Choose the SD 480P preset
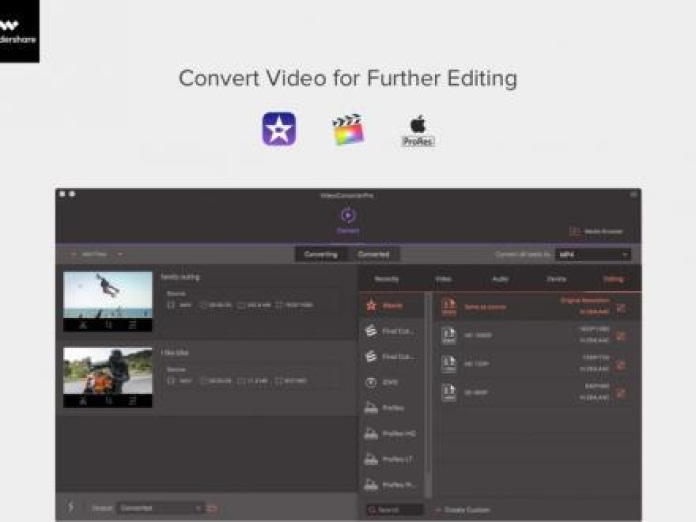Screen dimensions: 696x522 537,392
